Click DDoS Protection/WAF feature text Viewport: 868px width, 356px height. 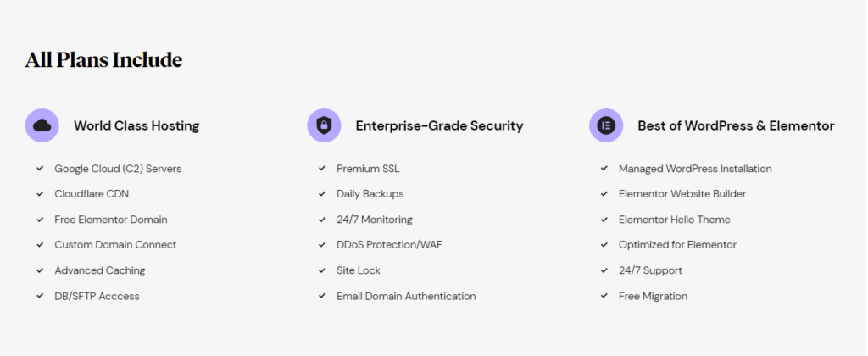(389, 245)
